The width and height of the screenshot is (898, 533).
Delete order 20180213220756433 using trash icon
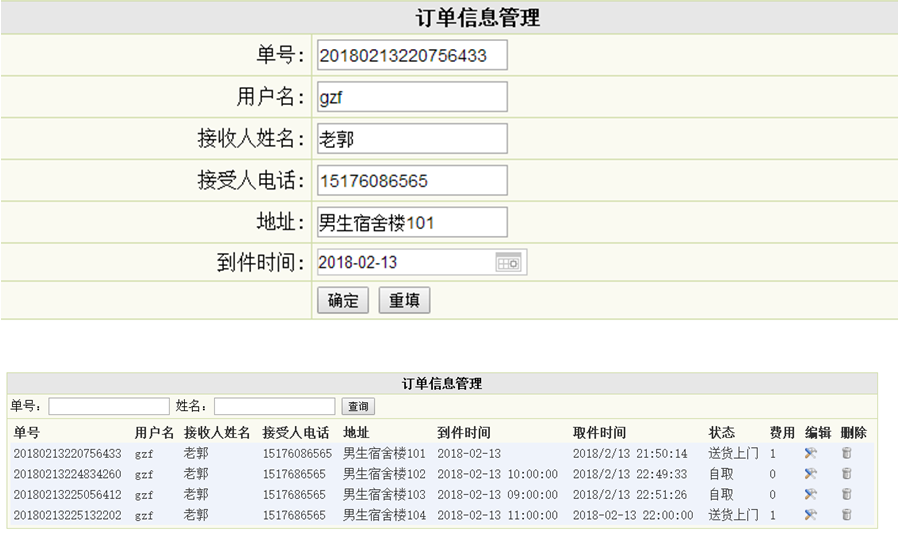[x=846, y=453]
